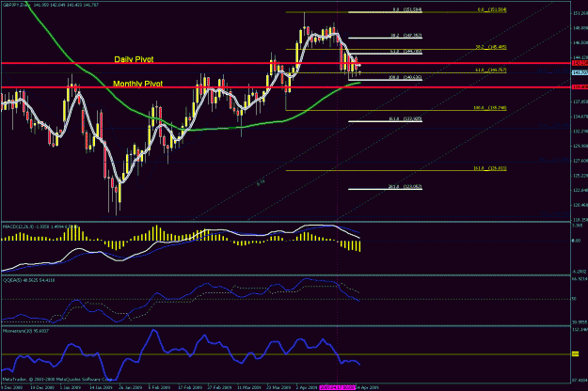Select the yellow 161.8 Fibonacci level label

pyautogui.click(x=490, y=168)
